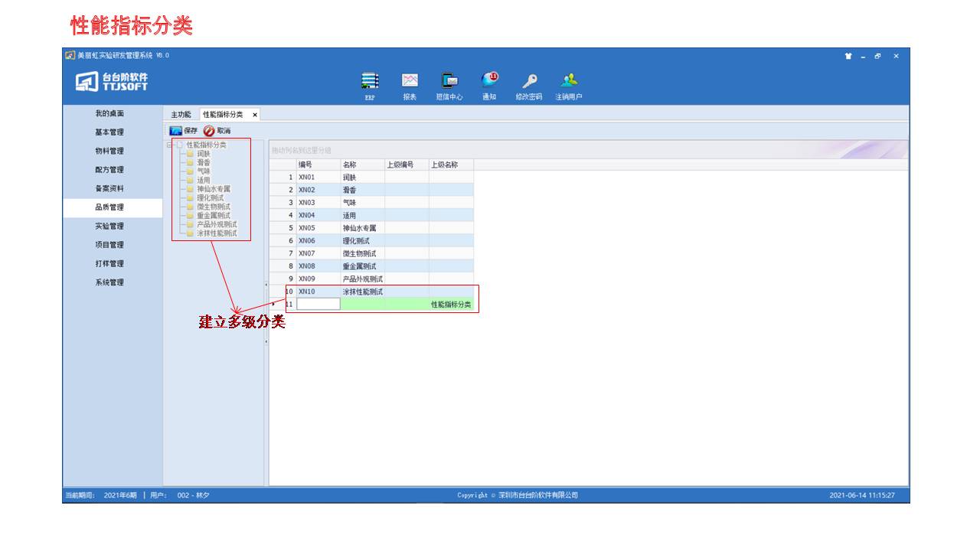Click the 002 - 林夕 user status text
Screen dimensions: 980x551
(193, 495)
